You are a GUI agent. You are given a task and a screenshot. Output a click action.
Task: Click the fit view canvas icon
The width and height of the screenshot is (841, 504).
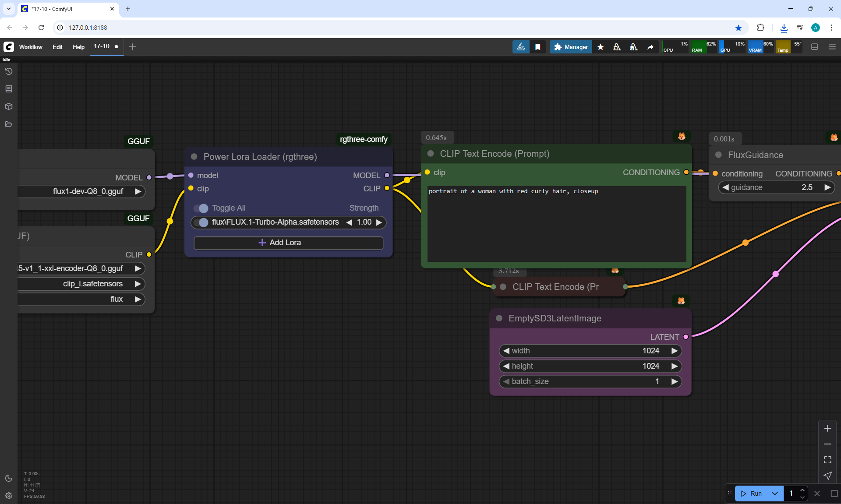827,460
